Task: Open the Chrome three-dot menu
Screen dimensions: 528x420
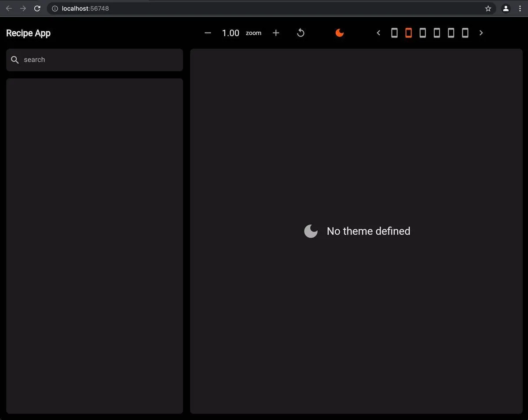Action: 520,8
